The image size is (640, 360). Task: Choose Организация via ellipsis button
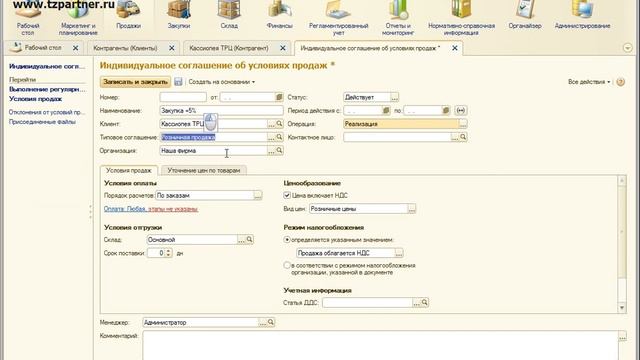point(271,151)
